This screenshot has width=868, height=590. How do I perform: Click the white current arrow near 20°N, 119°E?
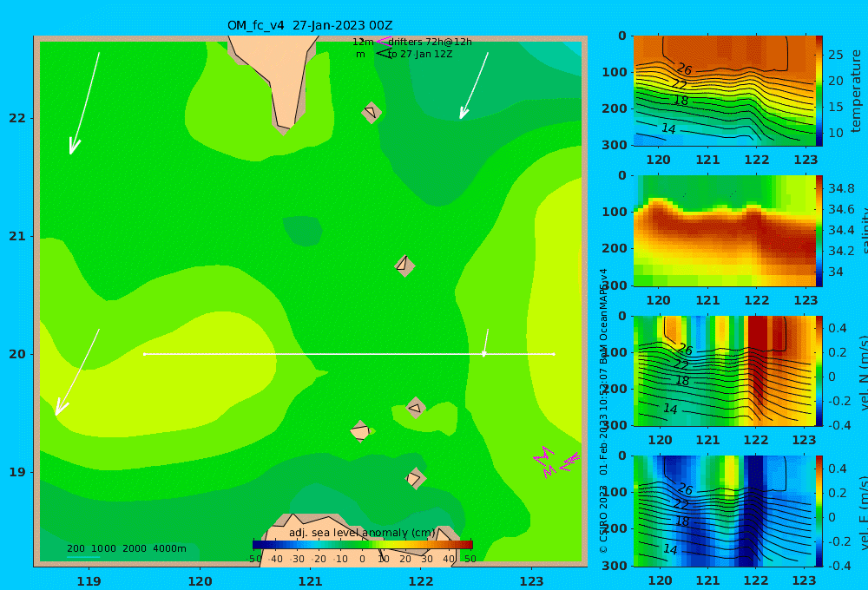[77, 372]
